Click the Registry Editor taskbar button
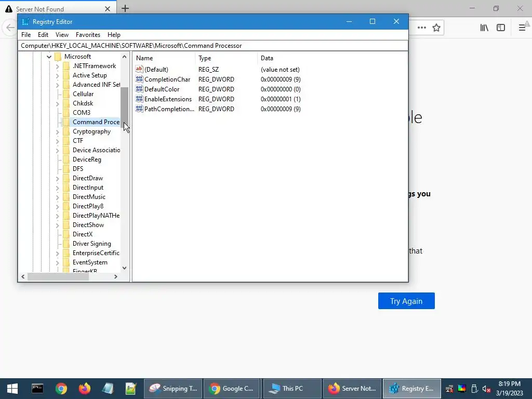 click(412, 389)
